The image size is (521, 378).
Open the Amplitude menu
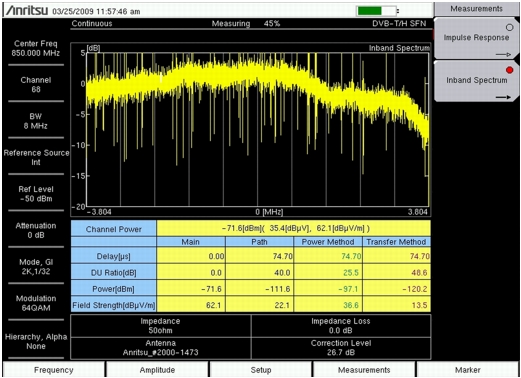pyautogui.click(x=157, y=370)
